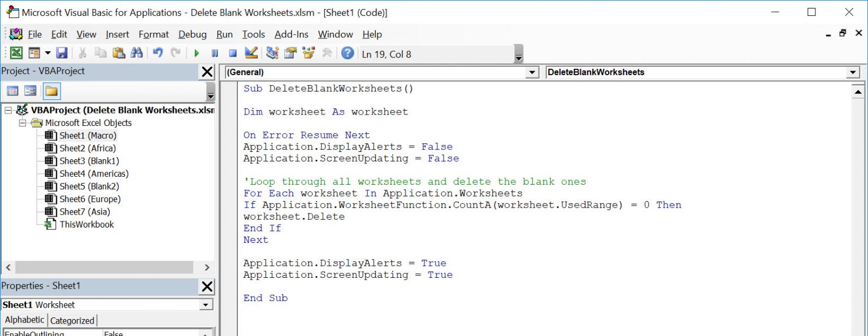Enable Design Mode from the toolbar
Screen dimensions: 868x336
click(x=252, y=53)
